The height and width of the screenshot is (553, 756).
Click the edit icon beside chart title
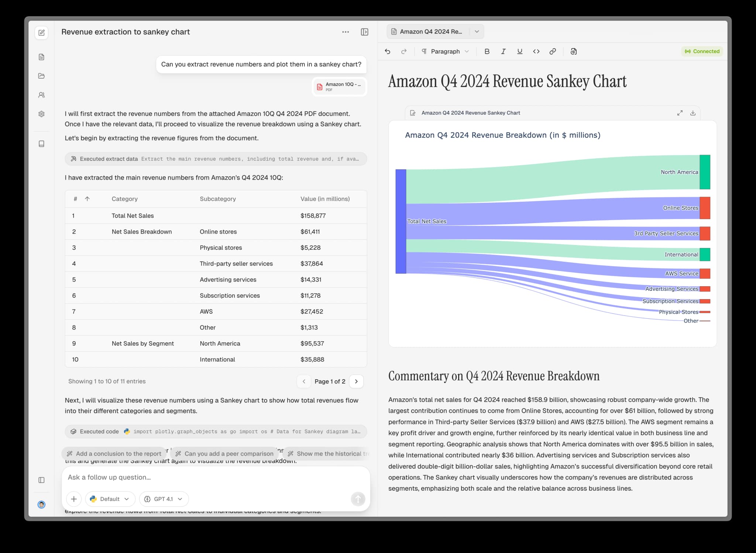click(x=413, y=113)
